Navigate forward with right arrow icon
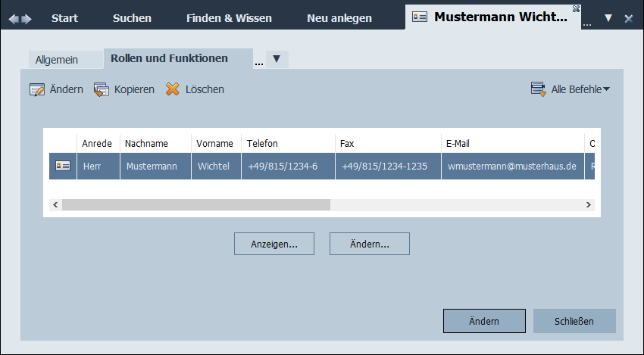The height and width of the screenshot is (355, 644). pyautogui.click(x=27, y=18)
